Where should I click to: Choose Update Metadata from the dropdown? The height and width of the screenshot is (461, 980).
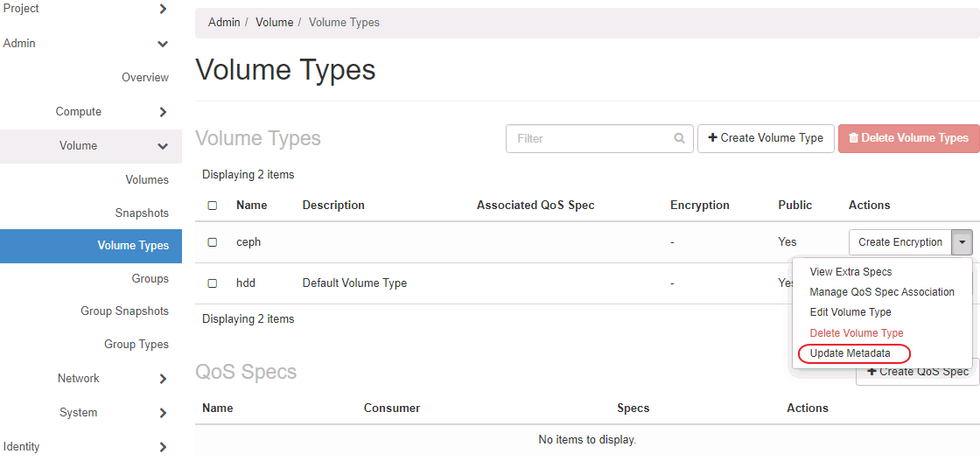click(x=850, y=353)
